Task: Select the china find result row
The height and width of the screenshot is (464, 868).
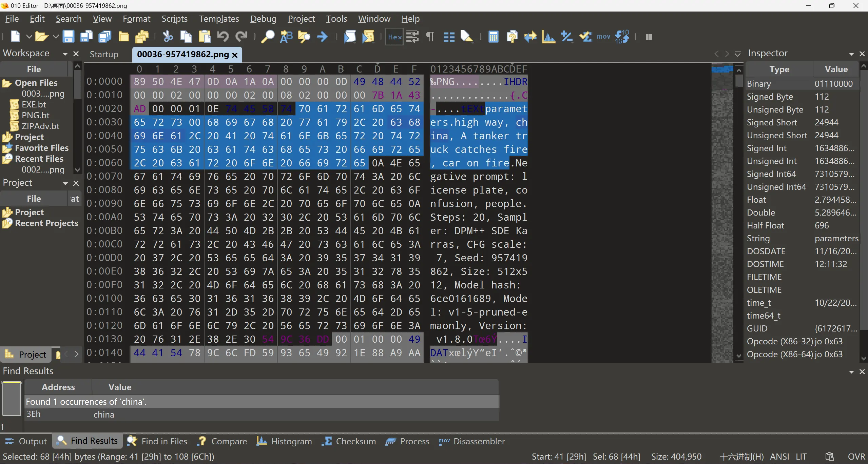Action: [x=104, y=415]
